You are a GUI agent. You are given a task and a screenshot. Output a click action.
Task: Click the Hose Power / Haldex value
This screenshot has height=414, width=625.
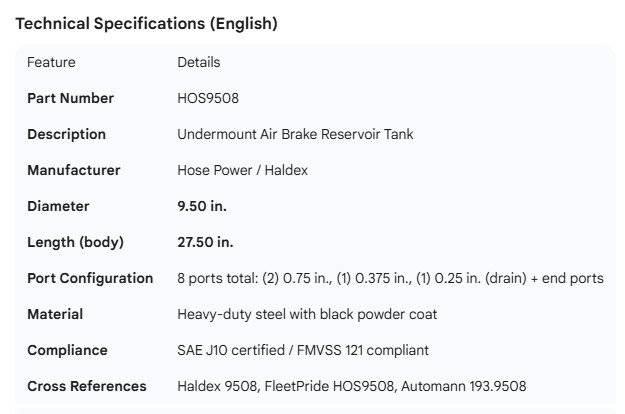click(x=243, y=170)
